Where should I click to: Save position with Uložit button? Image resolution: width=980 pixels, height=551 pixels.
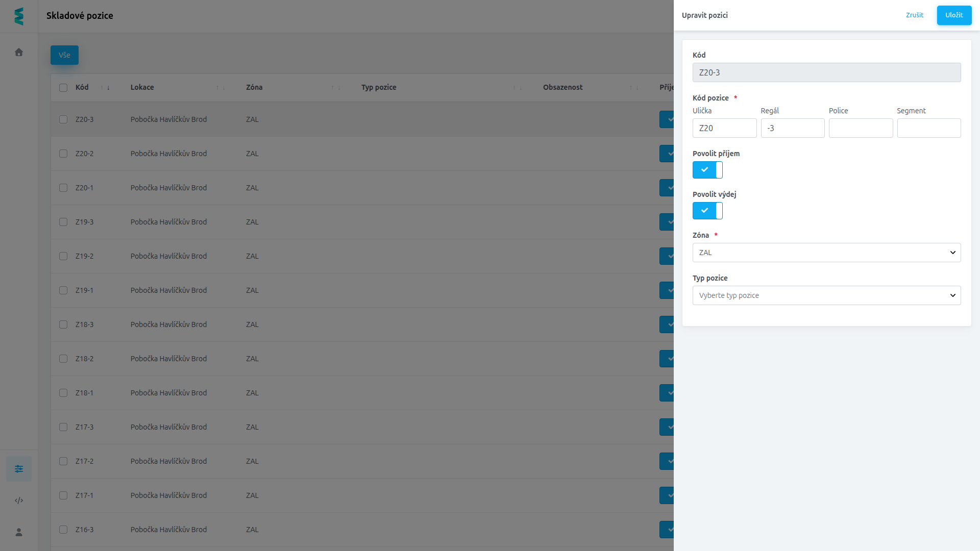(954, 15)
